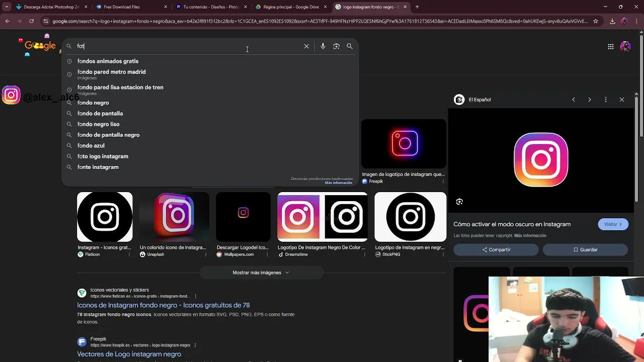This screenshot has width=644, height=362.
Task: Open Más información about image copyright
Action: coord(530,236)
